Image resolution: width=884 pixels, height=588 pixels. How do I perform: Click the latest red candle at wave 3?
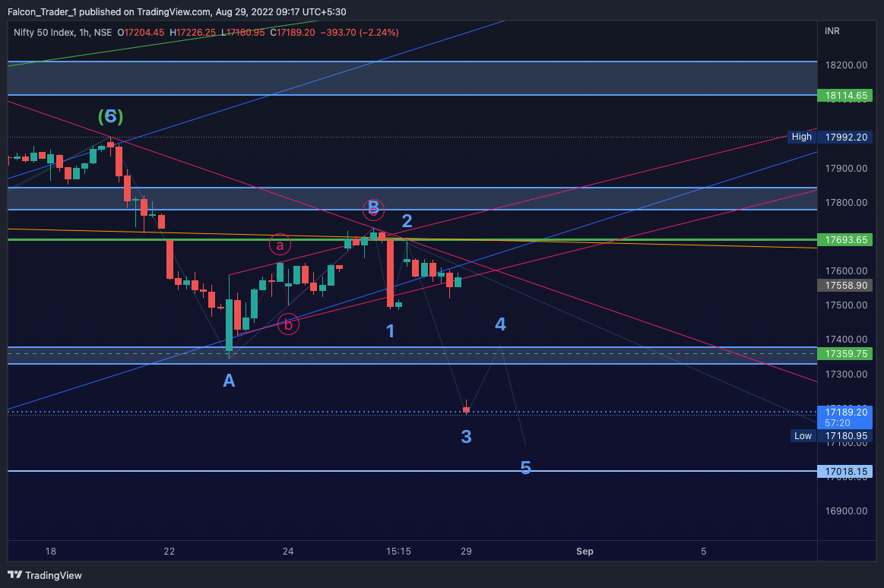click(466, 408)
